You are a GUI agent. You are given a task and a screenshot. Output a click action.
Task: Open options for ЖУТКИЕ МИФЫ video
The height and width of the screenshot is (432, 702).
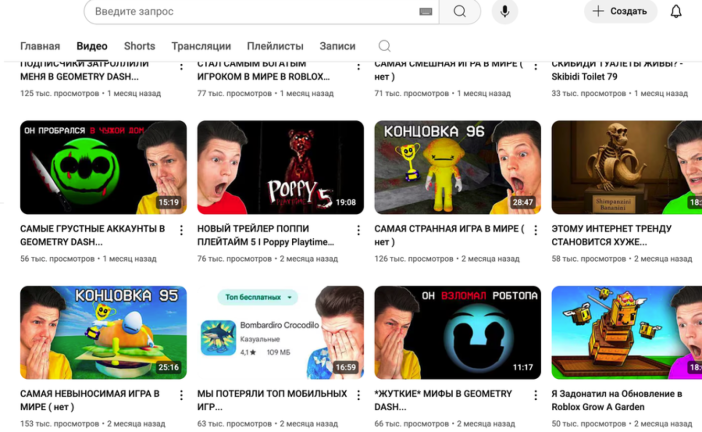[x=535, y=395]
